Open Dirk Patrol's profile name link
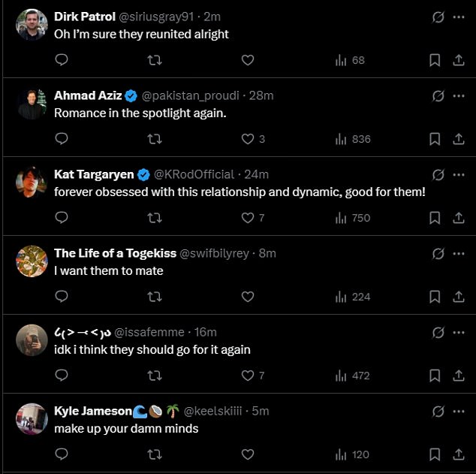 (x=84, y=17)
